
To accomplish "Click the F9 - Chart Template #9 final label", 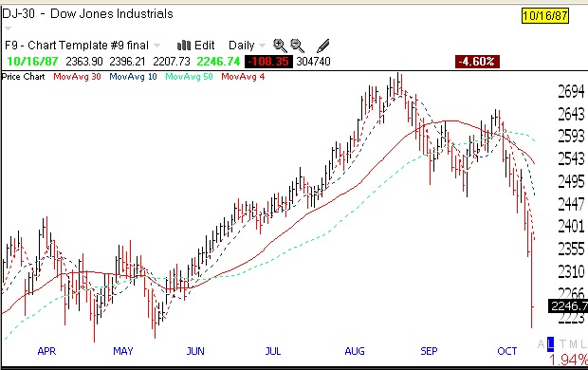I will point(77,46).
